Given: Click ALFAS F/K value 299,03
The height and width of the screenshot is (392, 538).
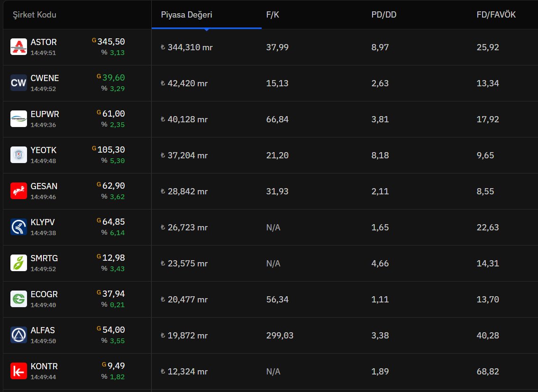Looking at the screenshot, I should click(280, 336).
